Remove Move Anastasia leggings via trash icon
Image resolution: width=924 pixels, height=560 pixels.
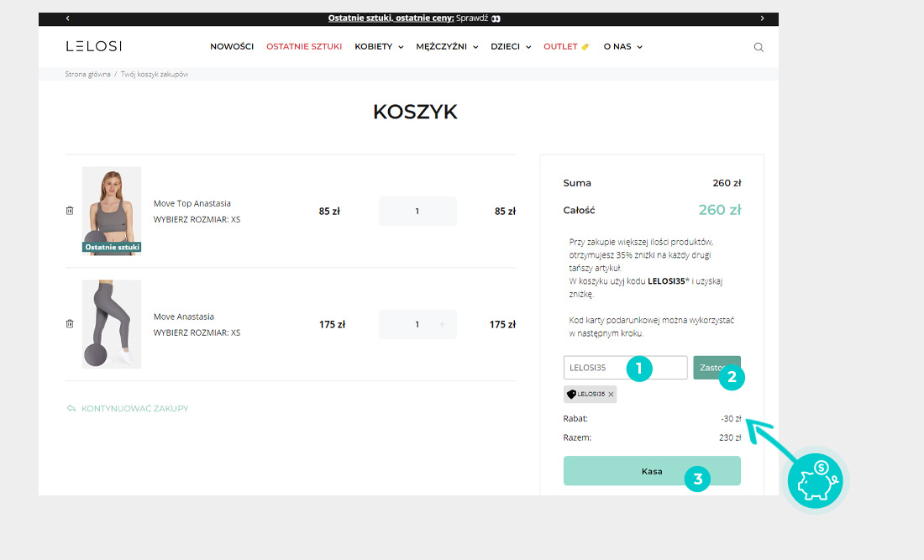[70, 324]
